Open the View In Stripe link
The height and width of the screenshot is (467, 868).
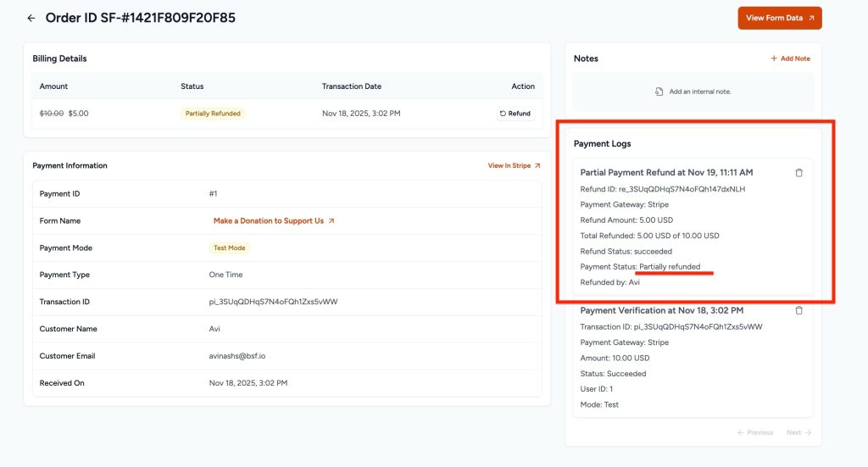(x=514, y=165)
